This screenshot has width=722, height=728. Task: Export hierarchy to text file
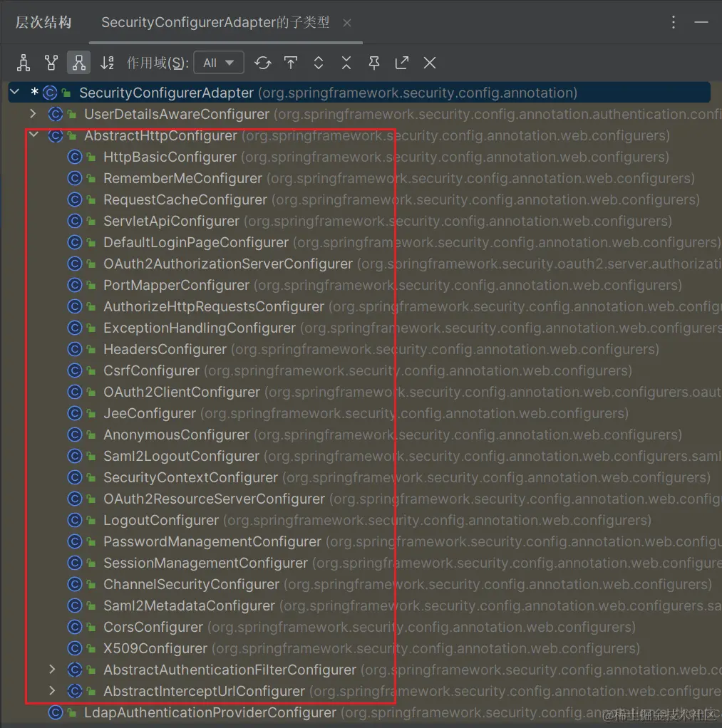point(402,63)
